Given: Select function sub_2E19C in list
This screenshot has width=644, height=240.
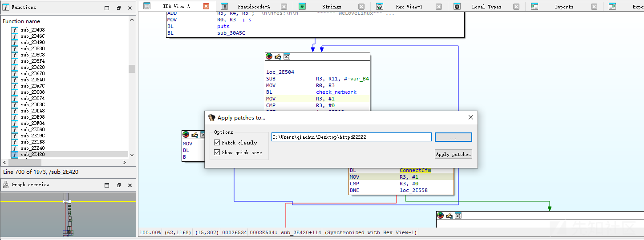Looking at the screenshot, I should point(32,136).
